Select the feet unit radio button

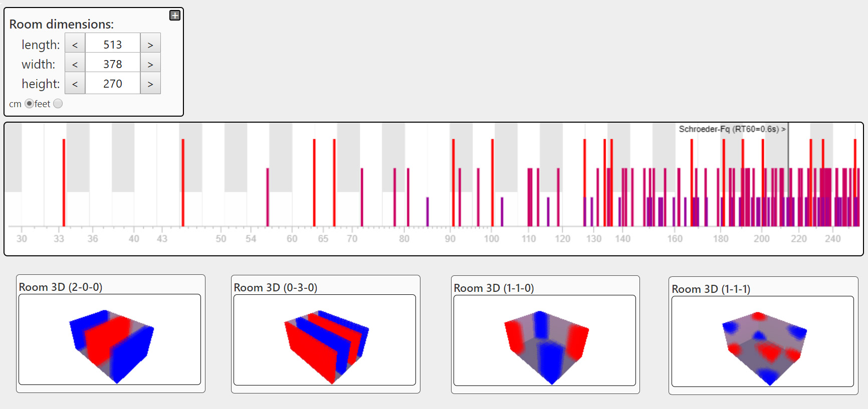tap(58, 104)
